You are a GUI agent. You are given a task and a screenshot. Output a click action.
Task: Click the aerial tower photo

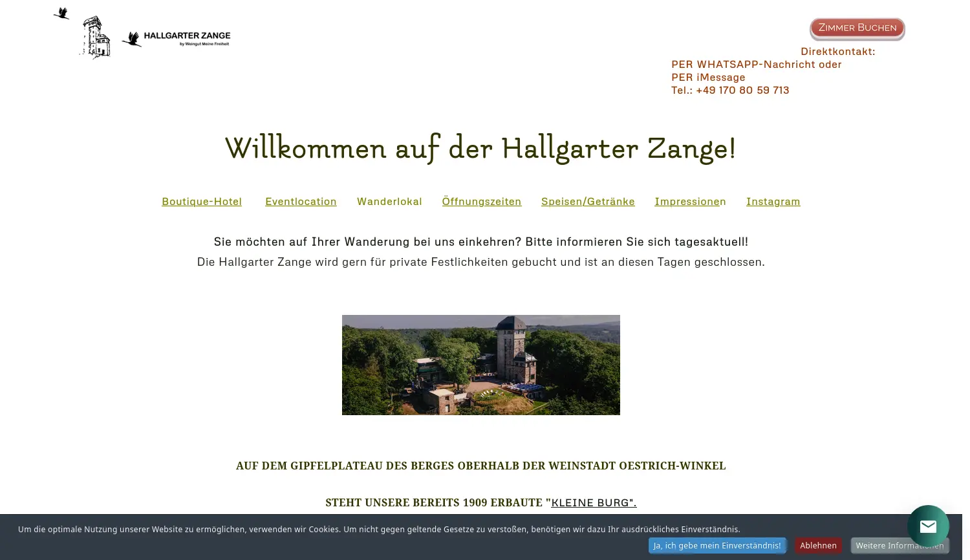(x=480, y=365)
